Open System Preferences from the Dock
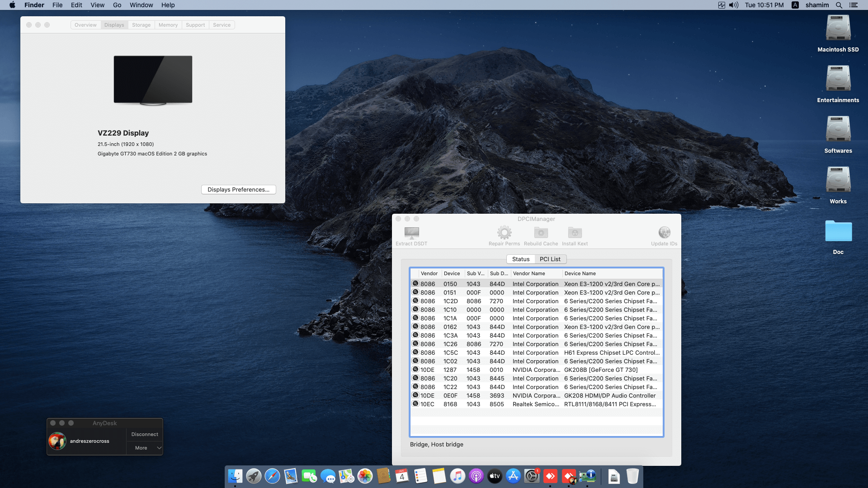 (x=532, y=476)
